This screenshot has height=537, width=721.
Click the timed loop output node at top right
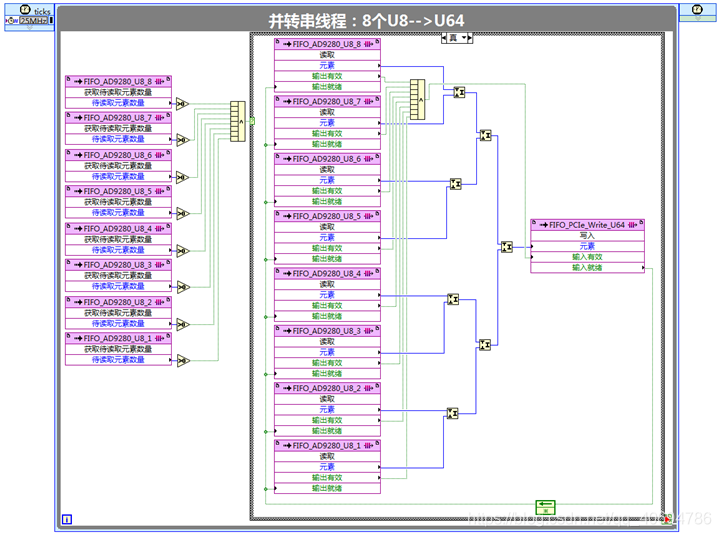(698, 12)
